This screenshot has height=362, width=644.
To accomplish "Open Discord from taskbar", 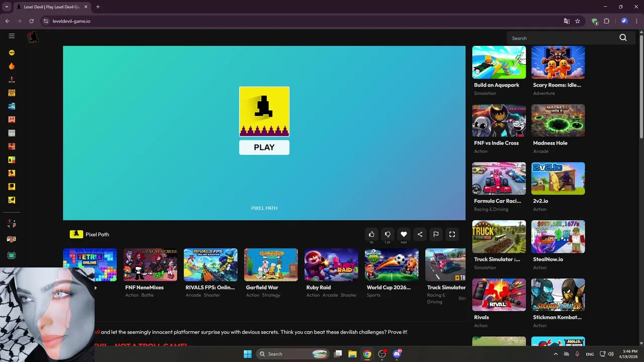I will click(x=397, y=354).
